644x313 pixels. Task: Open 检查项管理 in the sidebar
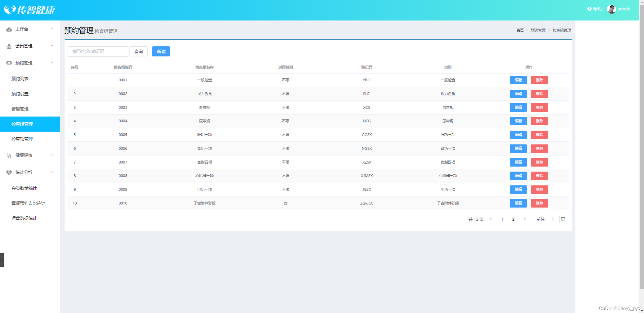[x=22, y=139]
